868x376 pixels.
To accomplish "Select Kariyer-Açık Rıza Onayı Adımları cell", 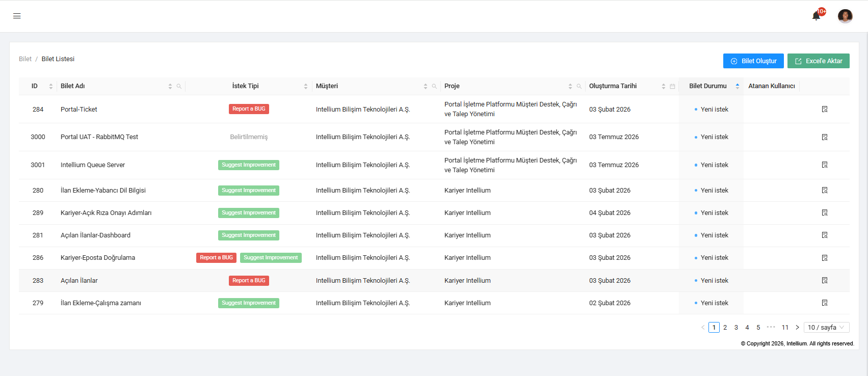I will click(106, 213).
